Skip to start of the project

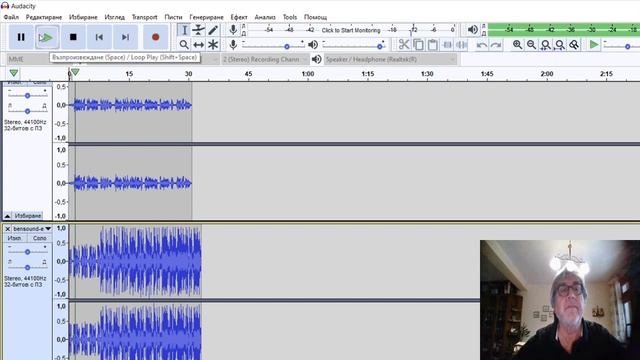coord(99,37)
